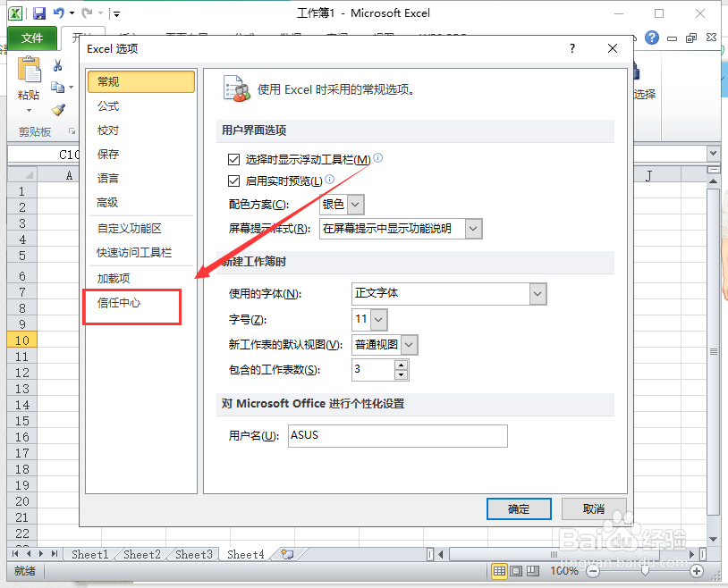The image size is (728, 588).
Task: Click the 粘贴 paste clipboard icon
Action: click(x=30, y=70)
